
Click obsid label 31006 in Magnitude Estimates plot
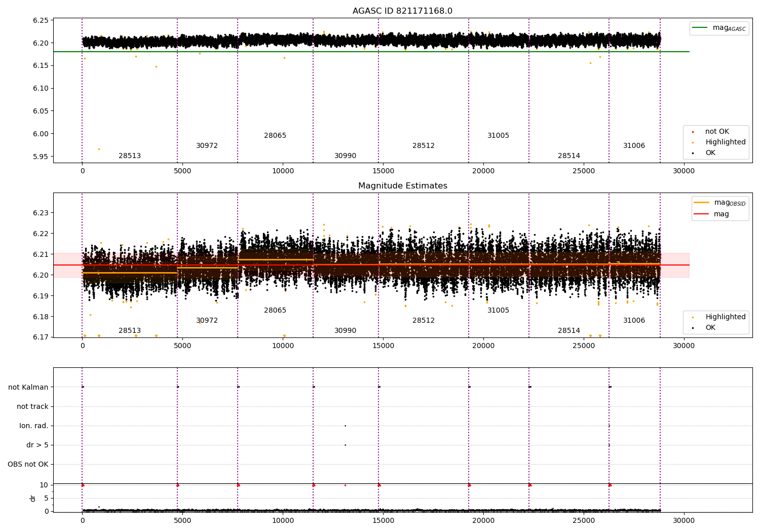634,321
